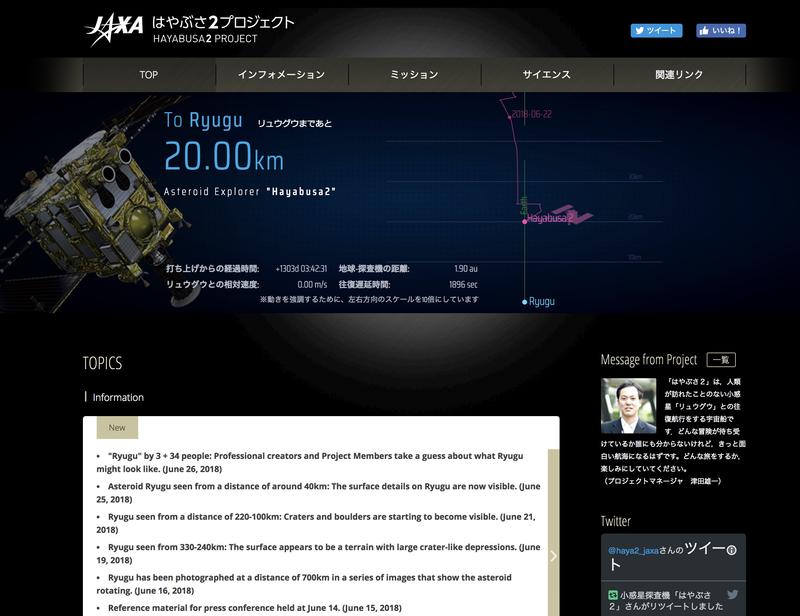This screenshot has width=800, height=616.
Task: Click the Information subheading
Action: (118, 398)
